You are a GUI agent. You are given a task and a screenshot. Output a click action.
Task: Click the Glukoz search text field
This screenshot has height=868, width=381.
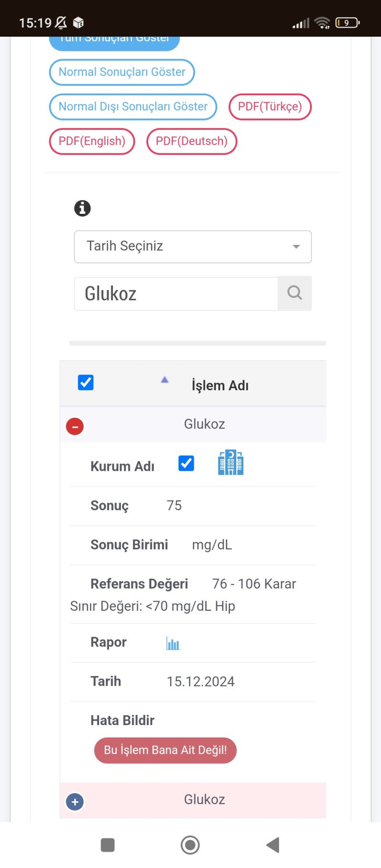[176, 294]
